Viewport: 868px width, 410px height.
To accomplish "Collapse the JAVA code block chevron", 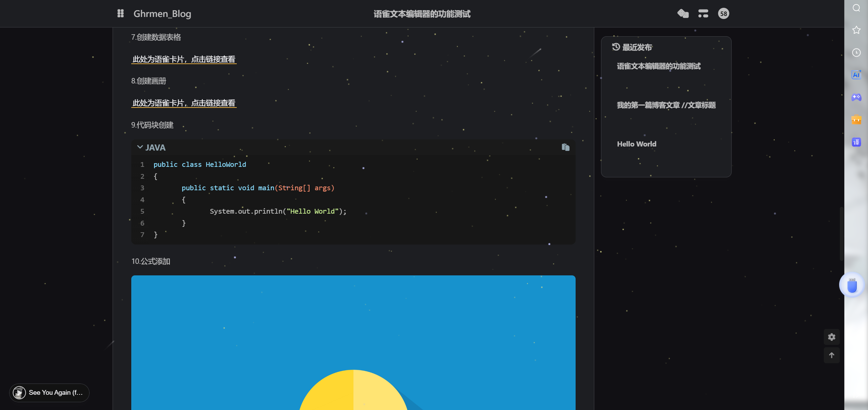I will tap(140, 147).
